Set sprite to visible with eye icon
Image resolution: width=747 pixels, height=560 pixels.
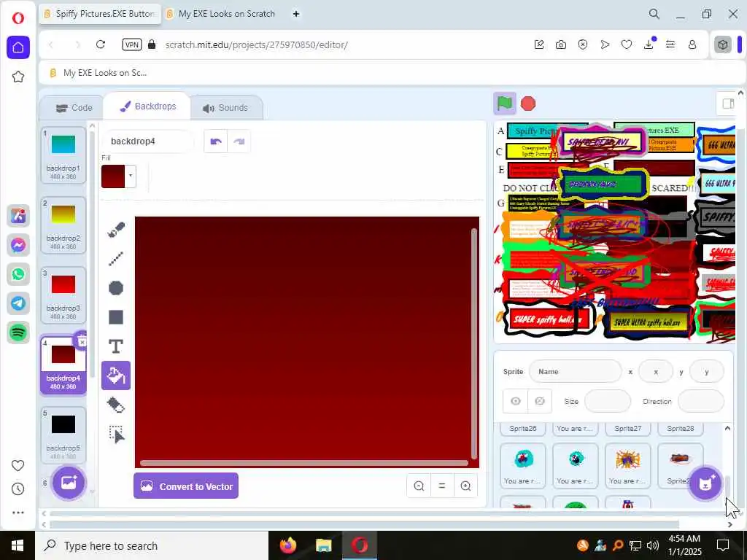click(516, 402)
